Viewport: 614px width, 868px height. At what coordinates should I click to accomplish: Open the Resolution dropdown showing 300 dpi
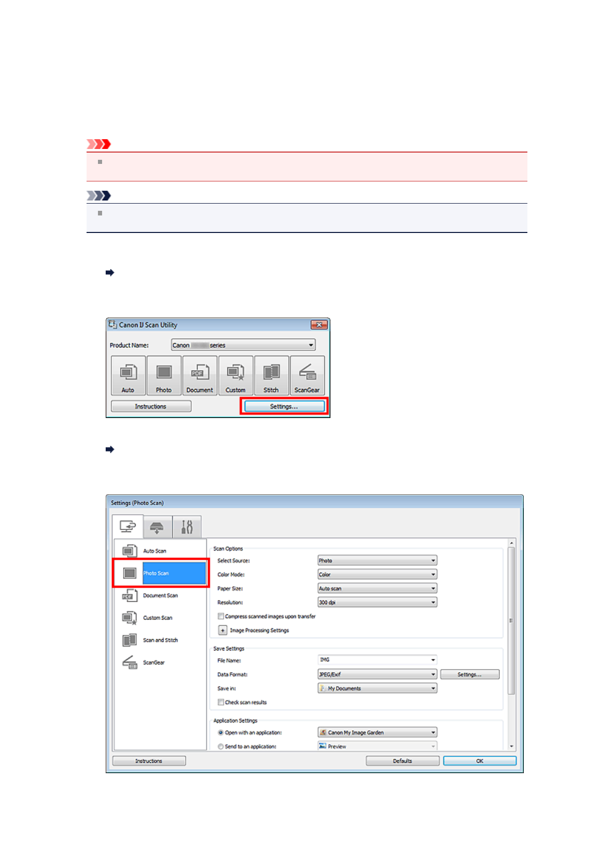click(377, 603)
